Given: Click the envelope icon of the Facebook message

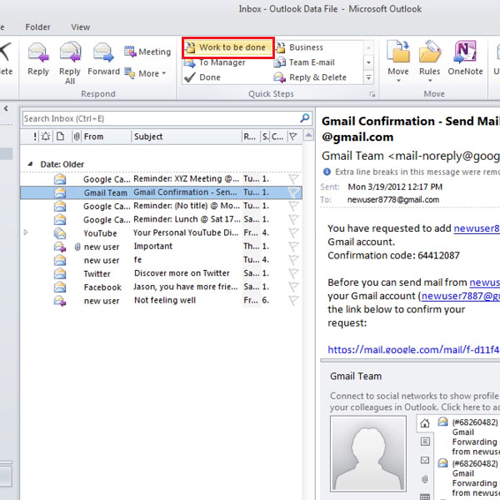Looking at the screenshot, I should (x=60, y=287).
